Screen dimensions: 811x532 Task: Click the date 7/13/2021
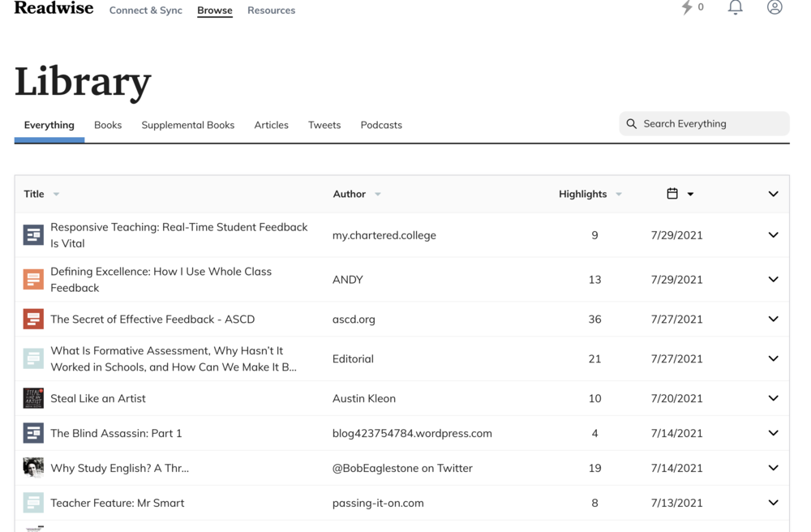[676, 503]
